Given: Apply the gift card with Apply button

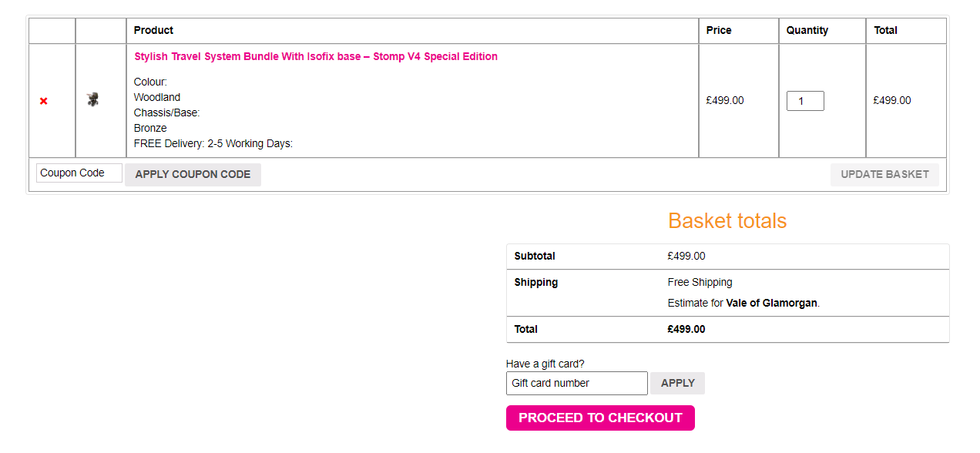Looking at the screenshot, I should point(678,383).
